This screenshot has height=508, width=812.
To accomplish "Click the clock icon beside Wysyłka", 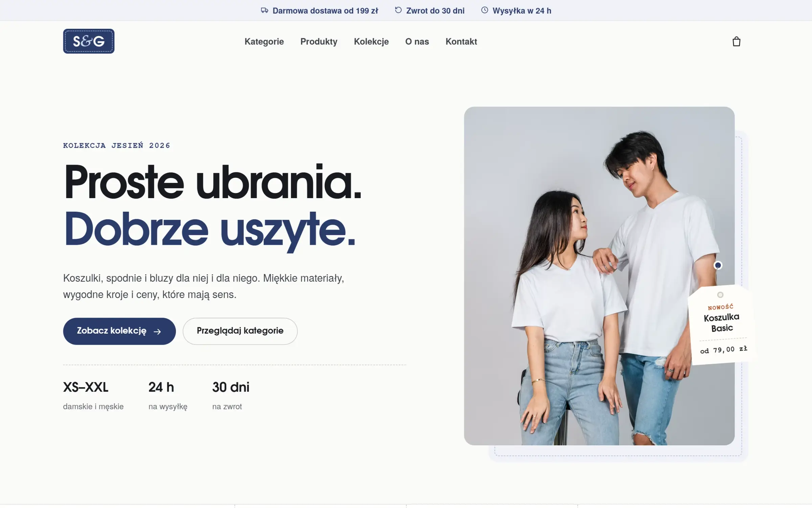I will [x=484, y=10].
